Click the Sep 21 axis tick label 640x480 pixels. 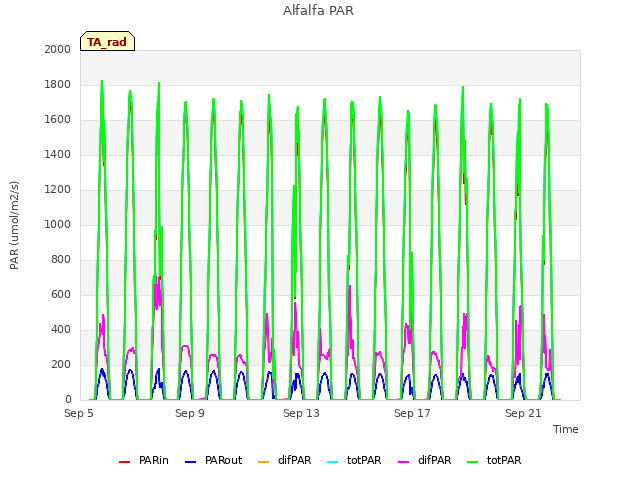tap(523, 413)
